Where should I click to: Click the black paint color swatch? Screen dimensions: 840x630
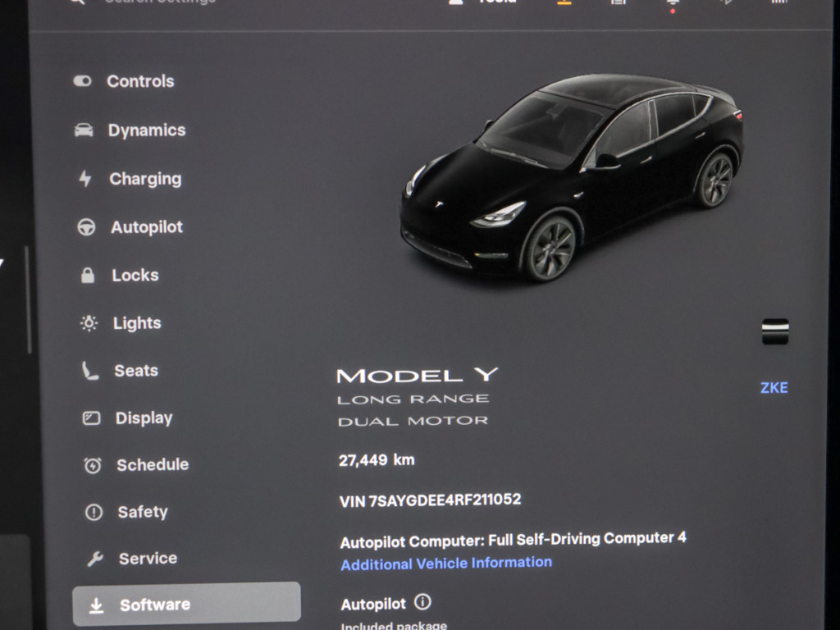(775, 332)
